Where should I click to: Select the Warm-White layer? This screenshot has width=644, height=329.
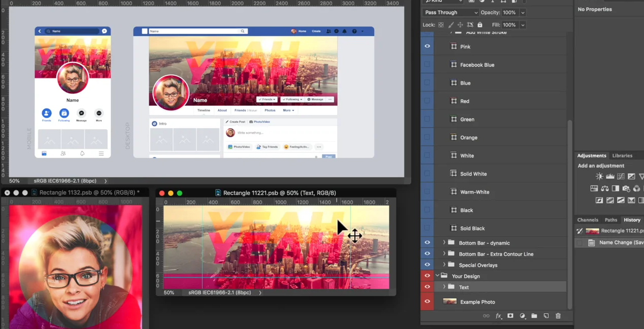pyautogui.click(x=500, y=192)
